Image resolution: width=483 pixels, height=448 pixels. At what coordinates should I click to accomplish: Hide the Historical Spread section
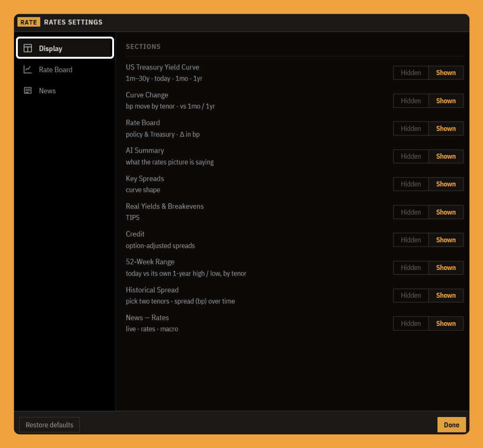tap(411, 295)
